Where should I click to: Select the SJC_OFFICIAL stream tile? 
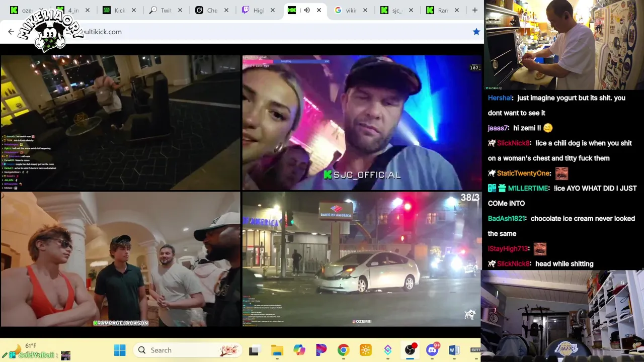pyautogui.click(x=362, y=123)
